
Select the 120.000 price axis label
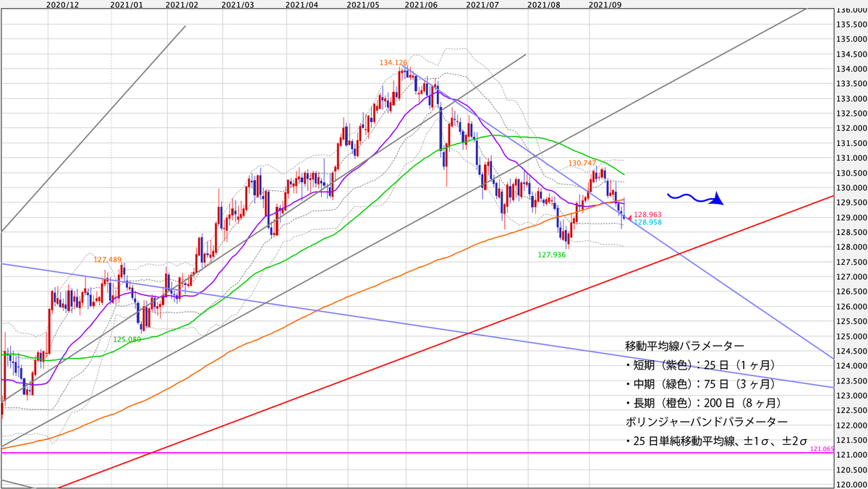[x=851, y=485]
